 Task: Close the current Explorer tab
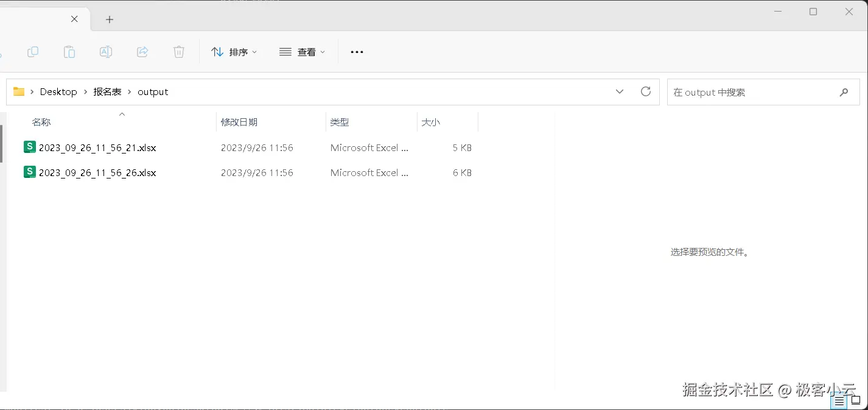[74, 19]
